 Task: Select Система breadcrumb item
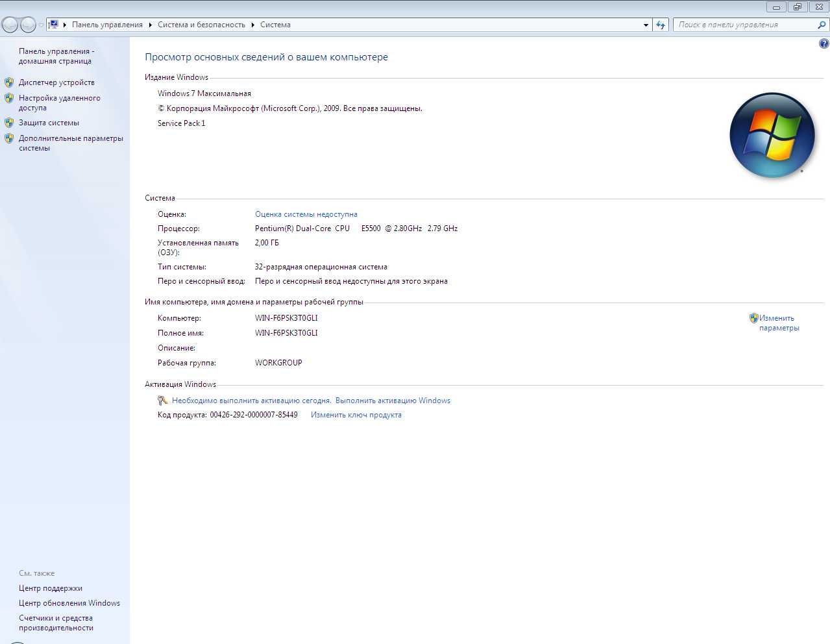275,25
